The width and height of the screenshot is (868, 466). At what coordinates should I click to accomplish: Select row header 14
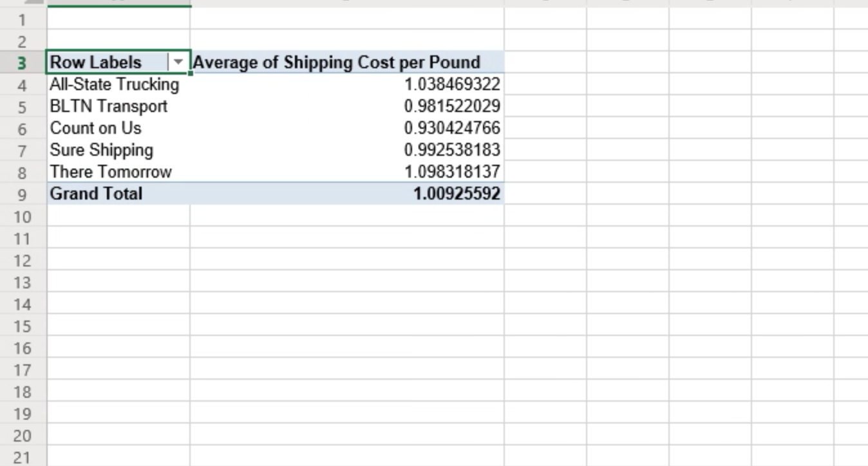pos(23,304)
